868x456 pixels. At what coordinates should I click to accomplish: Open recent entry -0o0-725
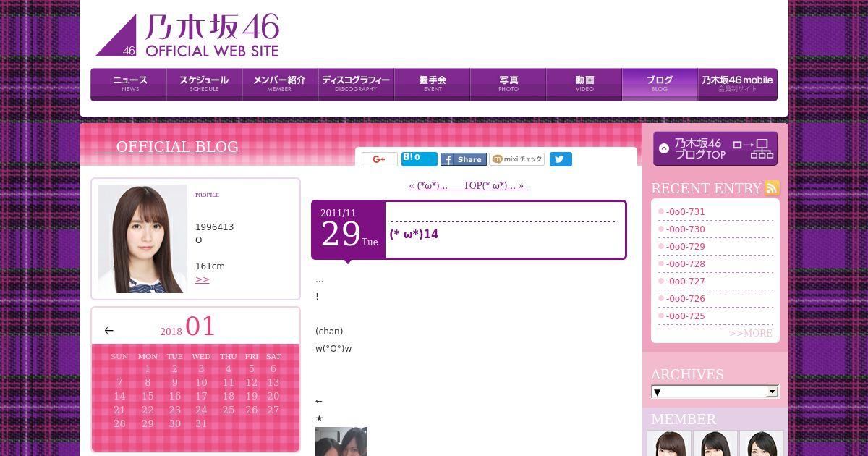685,316
